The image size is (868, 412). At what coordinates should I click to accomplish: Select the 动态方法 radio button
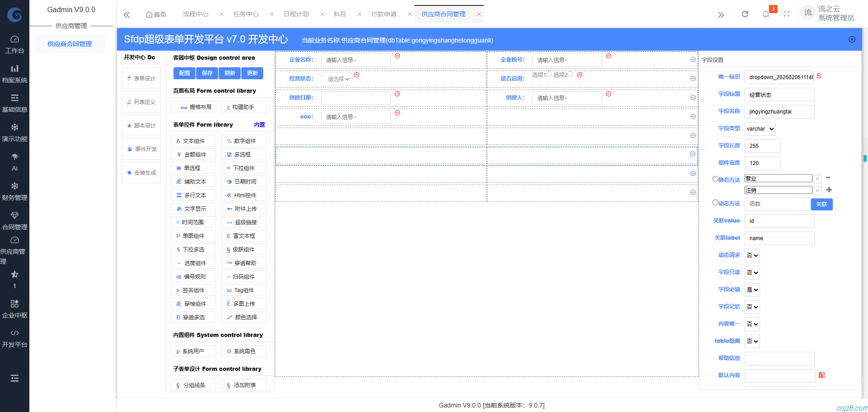click(x=715, y=203)
